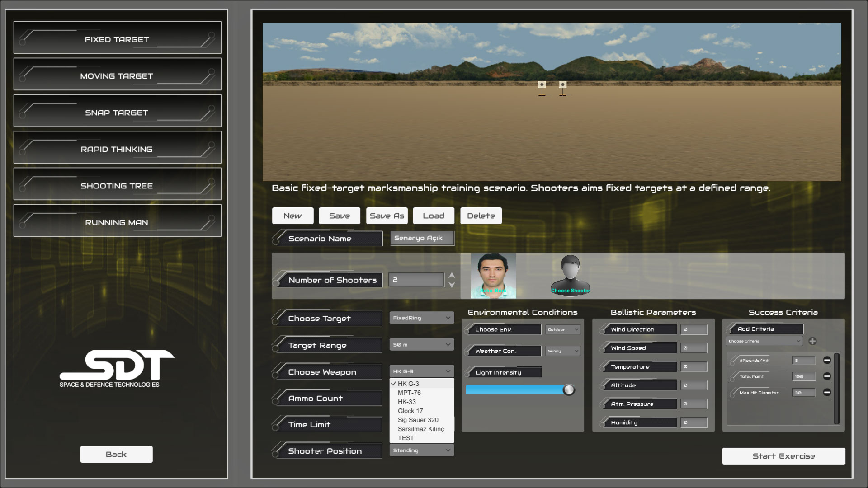Remove the Max Hit Diameter criteria
Viewport: 868px width, 488px height.
coord(827,392)
